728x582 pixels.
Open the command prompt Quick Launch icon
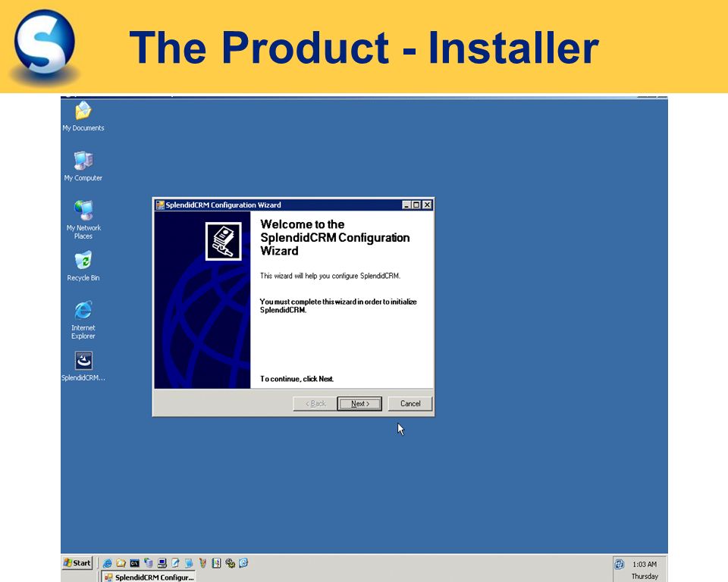135,563
